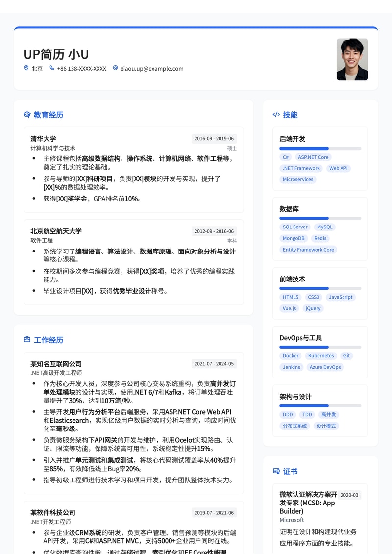Select the MongoDB skill tag
The image size is (392, 554).
point(293,238)
